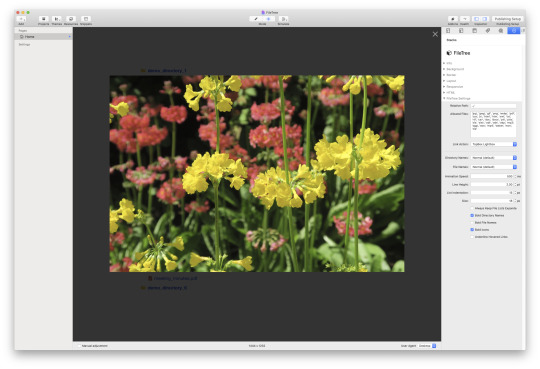Click the Size value field
540x369 pixels.
[x=492, y=201]
